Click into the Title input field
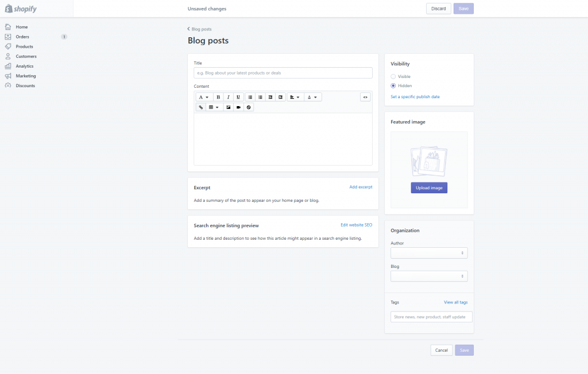This screenshot has height=374, width=588. (283, 73)
